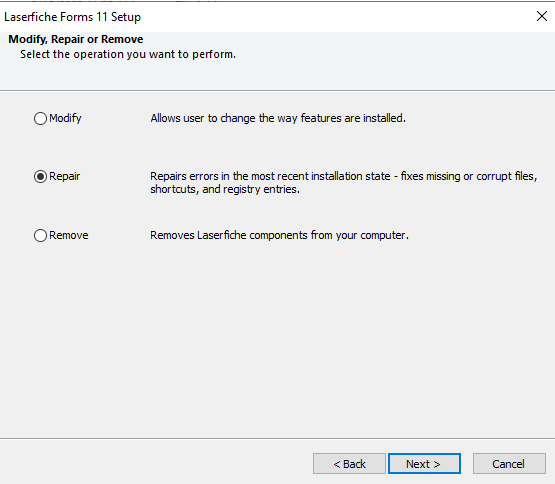555x484 pixels.
Task: Cancel the Laserfiche Forms setup
Action: click(509, 463)
